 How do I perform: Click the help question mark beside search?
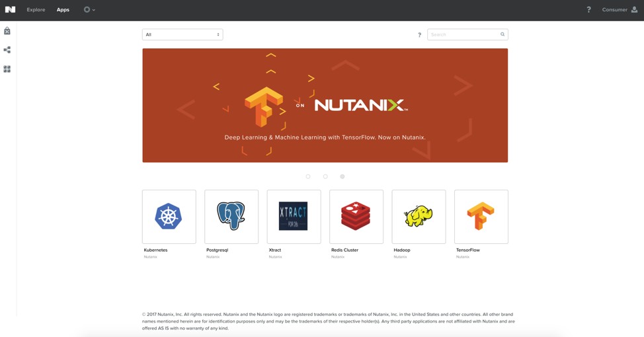point(419,35)
